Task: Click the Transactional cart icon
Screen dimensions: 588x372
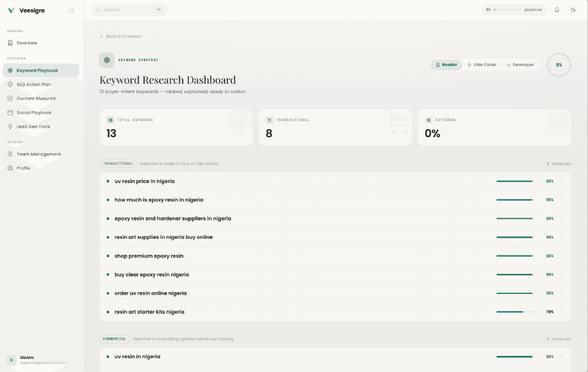Action: pos(269,120)
